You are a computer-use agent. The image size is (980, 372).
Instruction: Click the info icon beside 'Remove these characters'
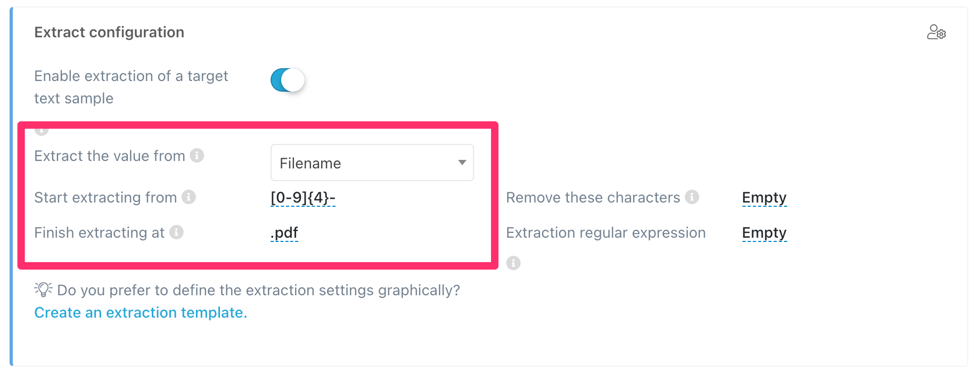(693, 197)
